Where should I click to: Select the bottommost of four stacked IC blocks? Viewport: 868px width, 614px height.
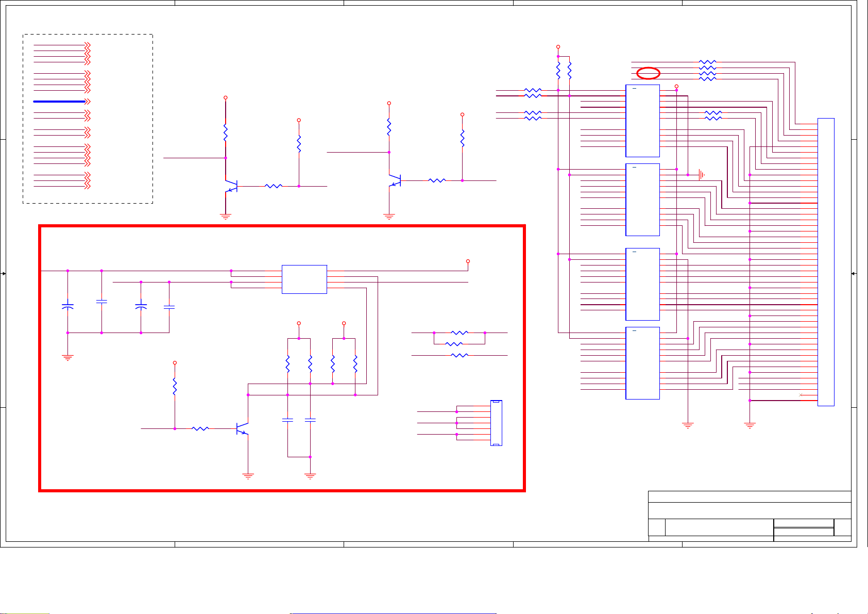[x=642, y=363]
